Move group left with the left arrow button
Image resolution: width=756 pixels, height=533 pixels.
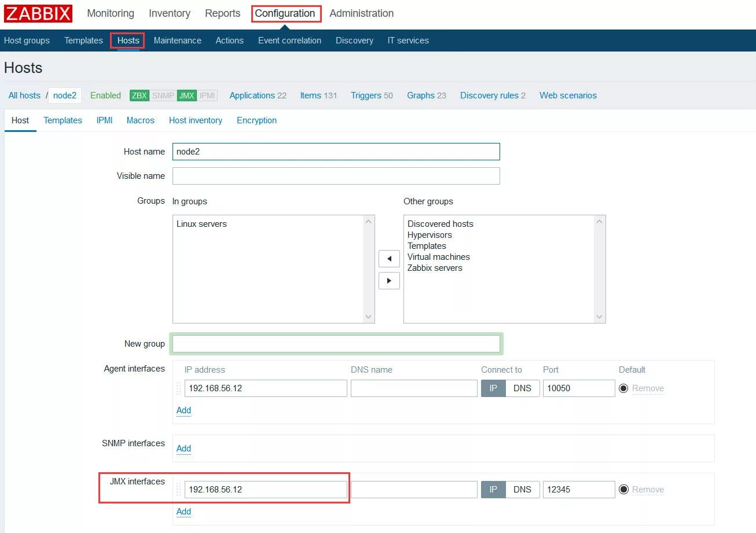[389, 258]
